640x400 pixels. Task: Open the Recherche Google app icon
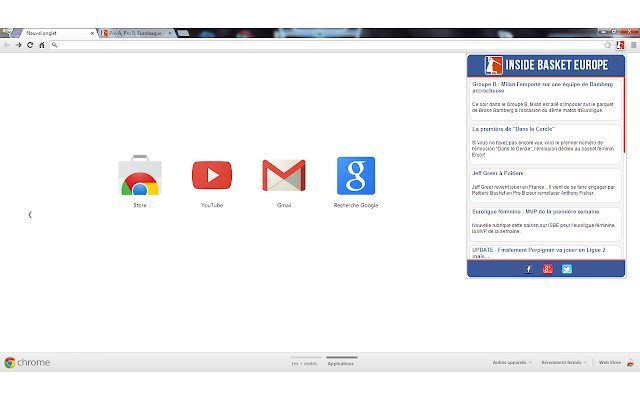pyautogui.click(x=356, y=176)
